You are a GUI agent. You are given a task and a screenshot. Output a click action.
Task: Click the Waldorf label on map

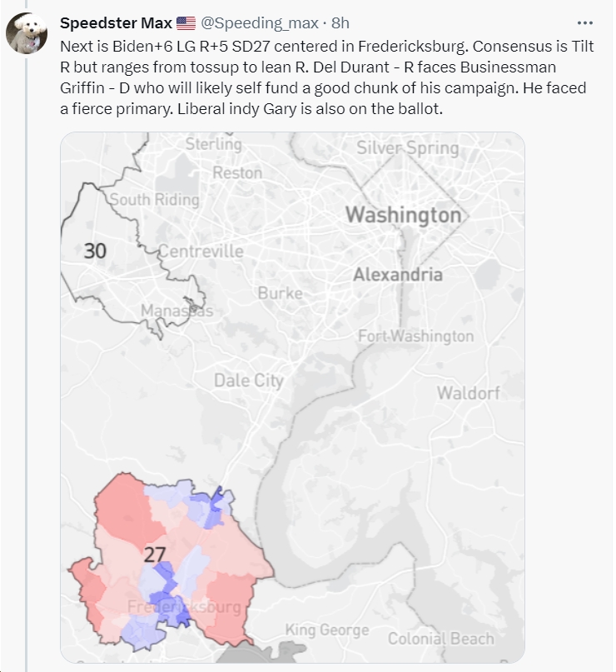(x=468, y=393)
